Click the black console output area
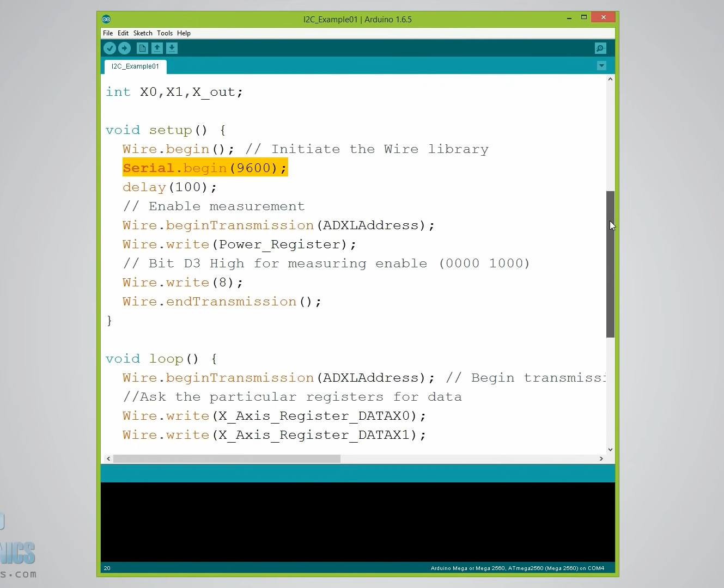The height and width of the screenshot is (588, 724). (358, 522)
